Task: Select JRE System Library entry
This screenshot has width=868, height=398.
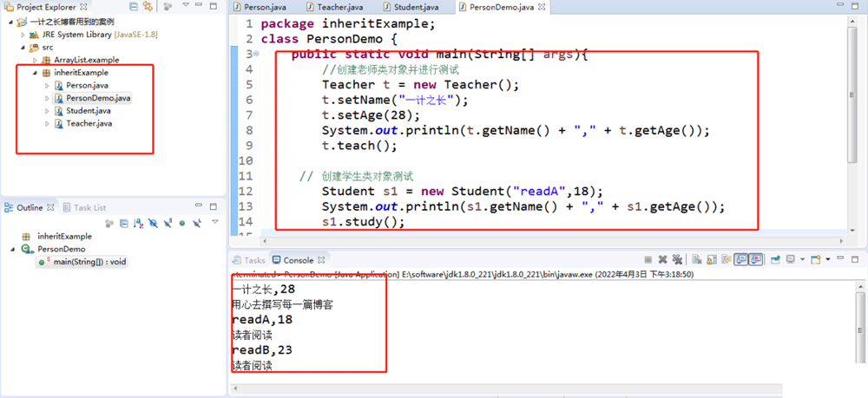Action: pyautogui.click(x=93, y=35)
